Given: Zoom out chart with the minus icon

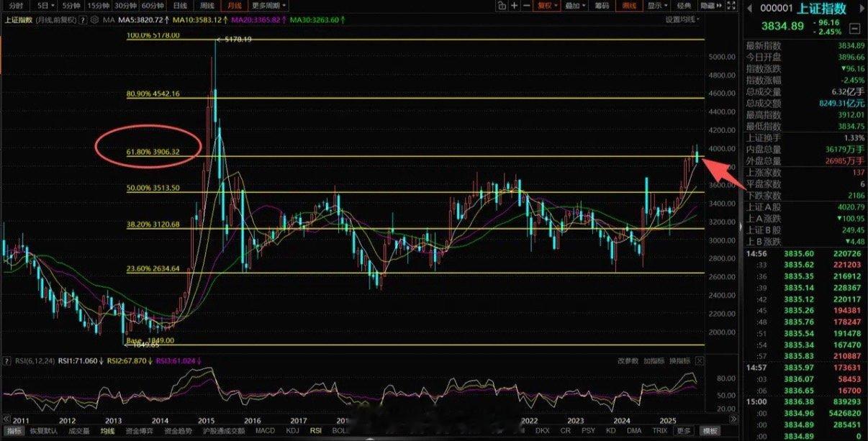Looking at the screenshot, I should pyautogui.click(x=527, y=5).
